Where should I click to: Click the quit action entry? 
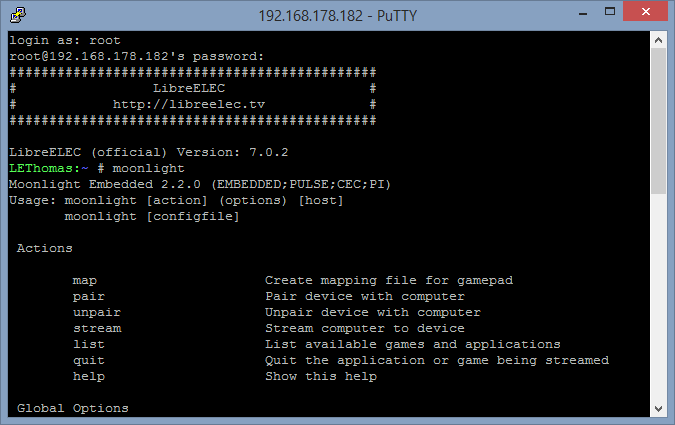89,361
